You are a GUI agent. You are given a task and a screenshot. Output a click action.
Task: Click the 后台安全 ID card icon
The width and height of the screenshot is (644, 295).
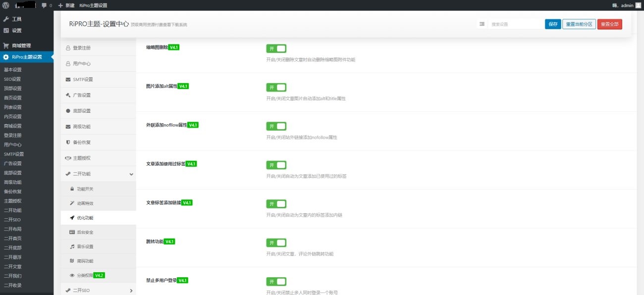point(72,232)
